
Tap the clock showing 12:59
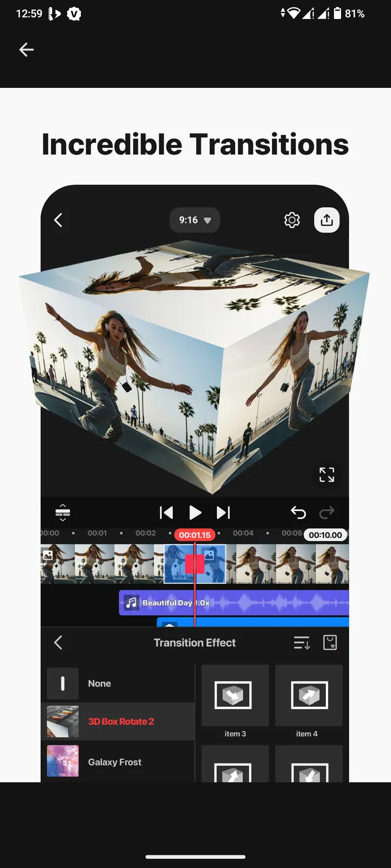click(x=29, y=14)
